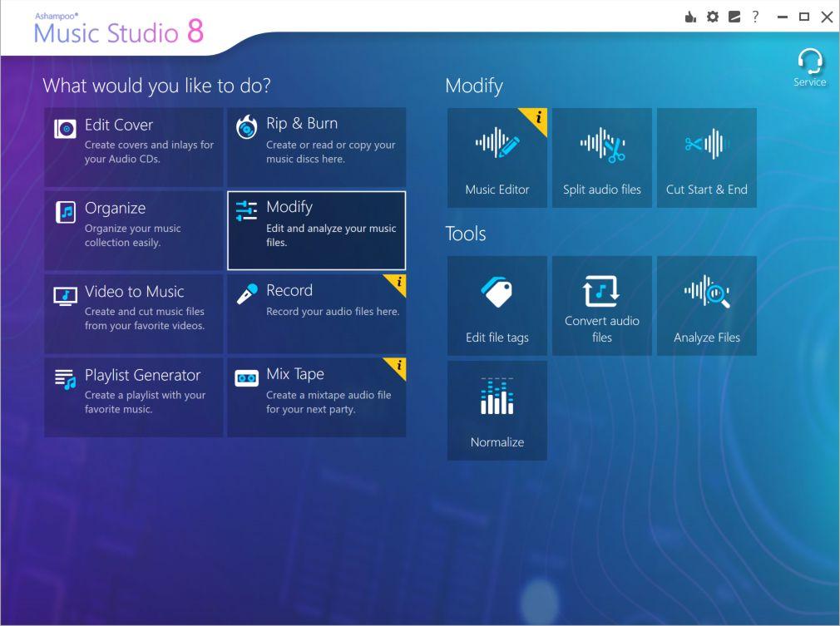The image size is (840, 626).
Task: Click the Rip & Burn flame icon
Action: pyautogui.click(x=246, y=127)
